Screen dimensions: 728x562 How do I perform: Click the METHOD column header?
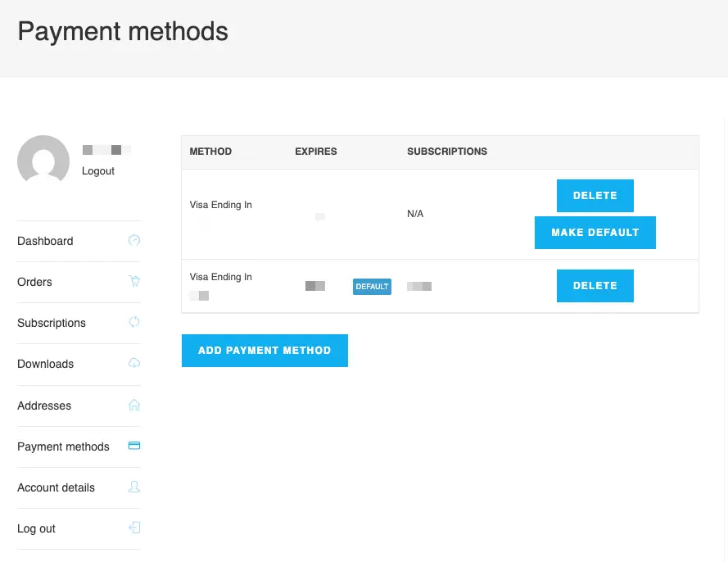(210, 152)
